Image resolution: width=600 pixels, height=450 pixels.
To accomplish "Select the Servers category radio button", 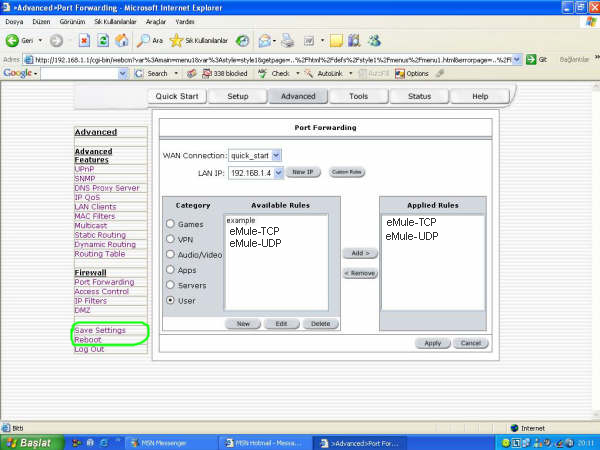I will [170, 285].
